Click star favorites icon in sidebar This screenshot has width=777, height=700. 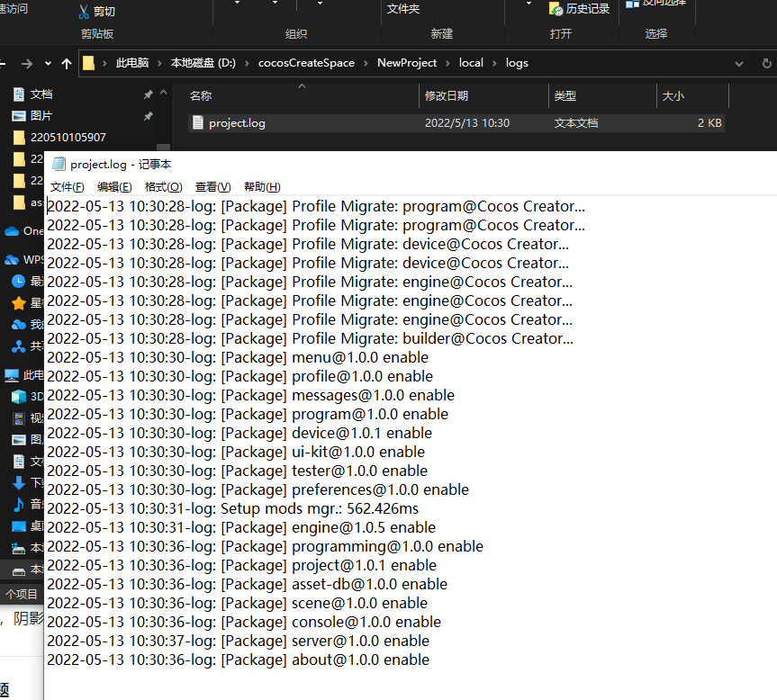[18, 303]
